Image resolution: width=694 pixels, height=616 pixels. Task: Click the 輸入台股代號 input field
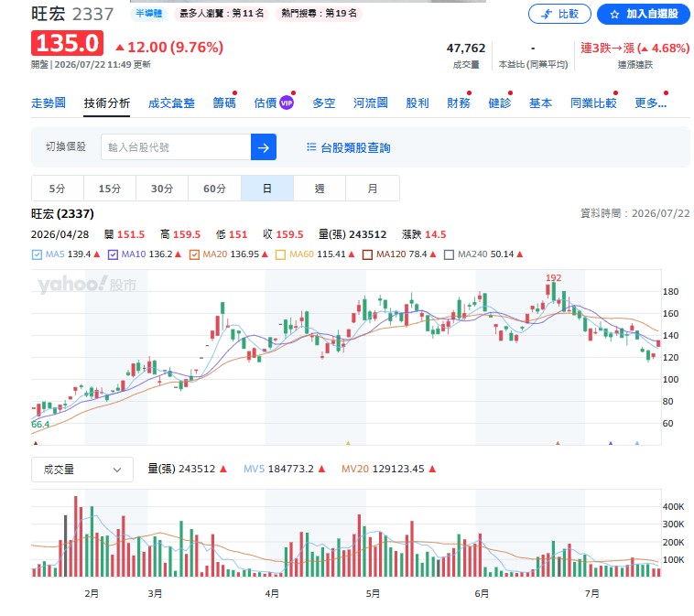coord(176,147)
